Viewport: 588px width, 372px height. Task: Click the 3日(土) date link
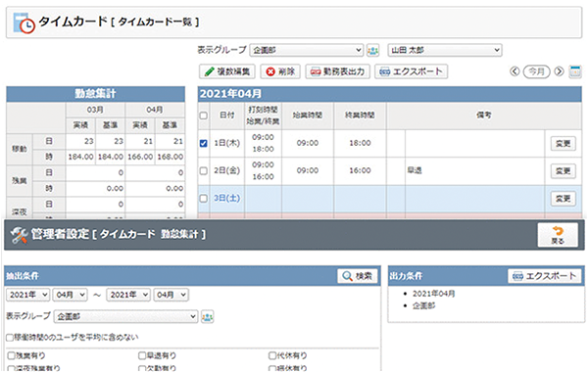(x=227, y=198)
